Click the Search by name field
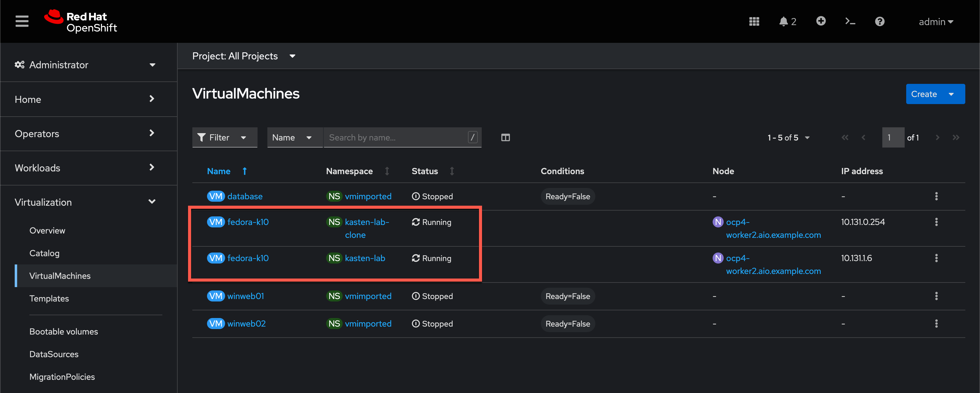This screenshot has width=980, height=393. [402, 138]
